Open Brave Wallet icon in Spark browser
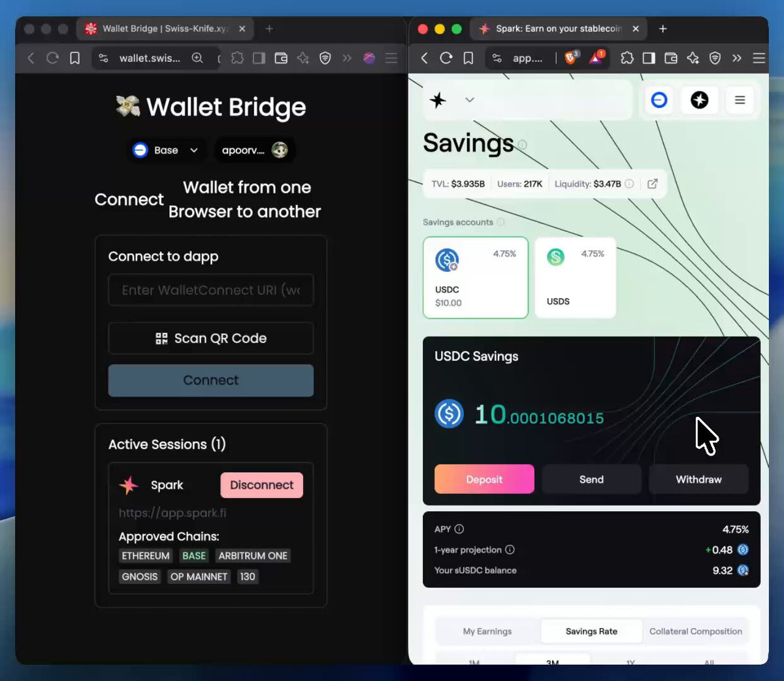 [671, 58]
